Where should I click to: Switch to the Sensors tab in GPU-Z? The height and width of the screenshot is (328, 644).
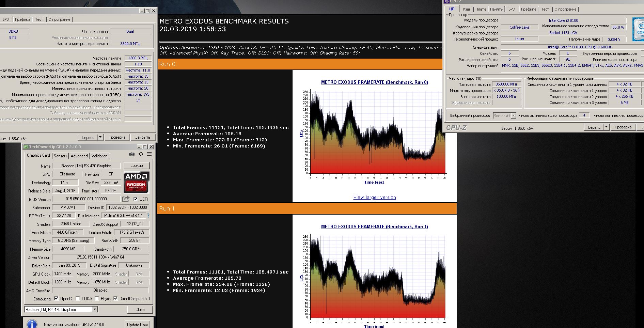pyautogui.click(x=60, y=156)
